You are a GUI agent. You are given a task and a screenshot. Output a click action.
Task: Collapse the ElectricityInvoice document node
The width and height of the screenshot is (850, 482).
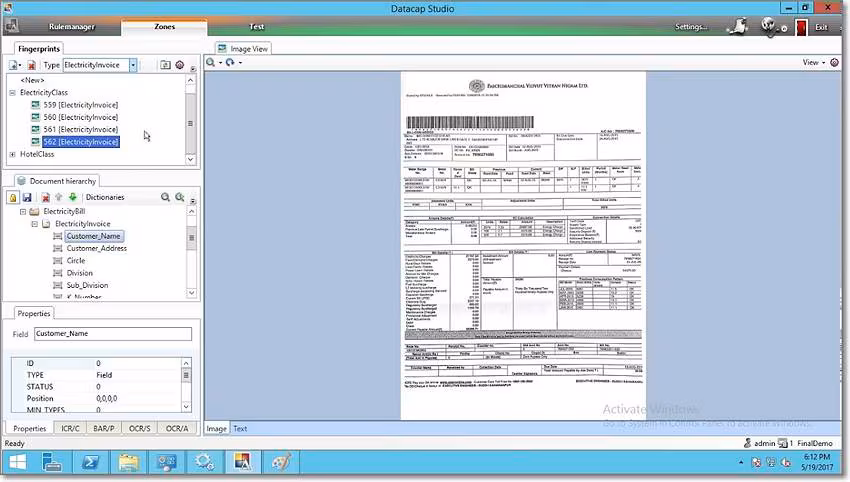(x=35, y=224)
